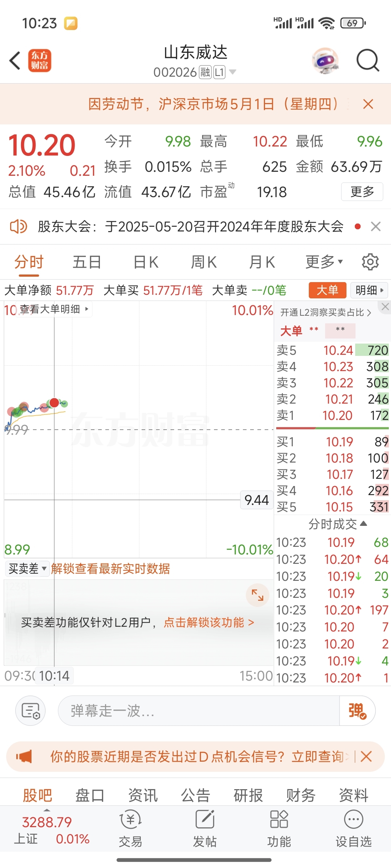Close the L2 order book promo
The height and width of the screenshot is (868, 391).
pyautogui.click(x=385, y=307)
